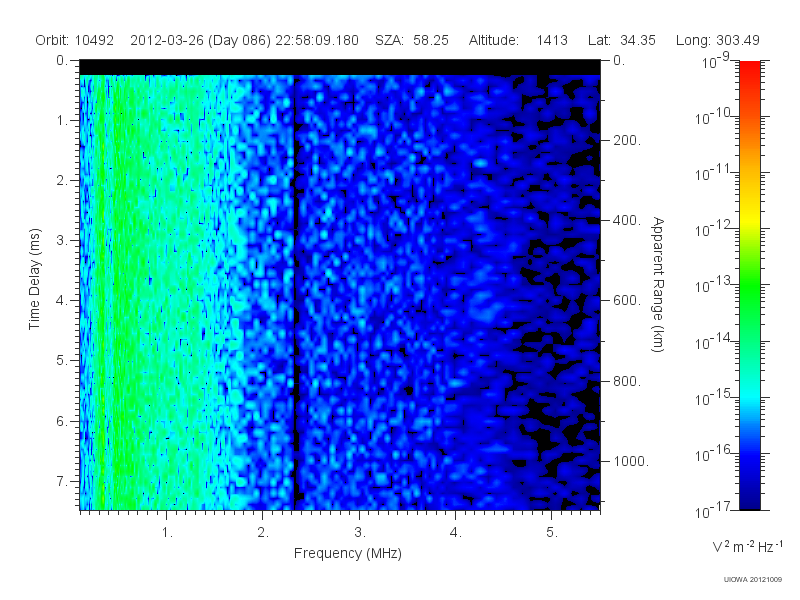
Task: Click the Lat: 34.35 value
Action: (621, 40)
